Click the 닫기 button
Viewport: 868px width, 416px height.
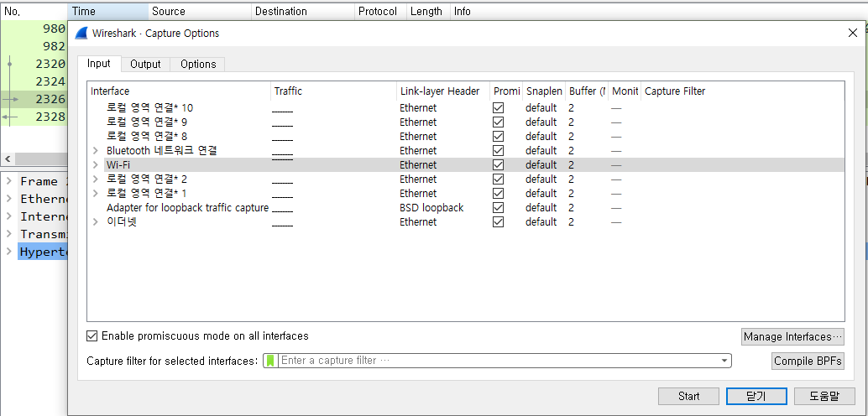point(756,396)
